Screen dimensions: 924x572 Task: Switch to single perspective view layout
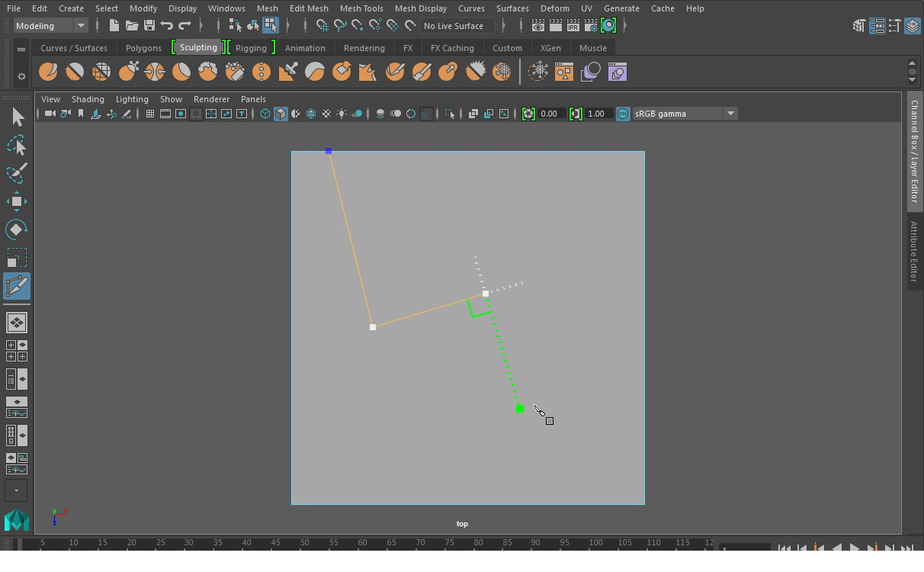pos(17,323)
